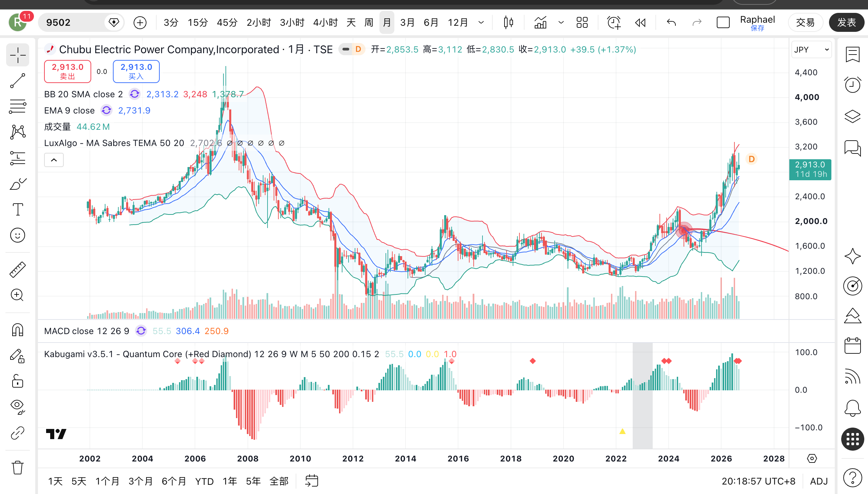Select the EMA 9 close indicator legend

tap(69, 110)
